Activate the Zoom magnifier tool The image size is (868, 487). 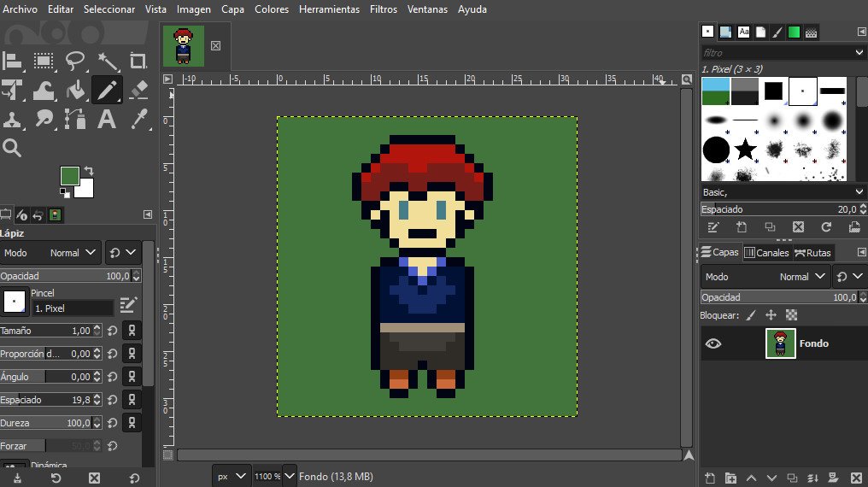coord(12,148)
